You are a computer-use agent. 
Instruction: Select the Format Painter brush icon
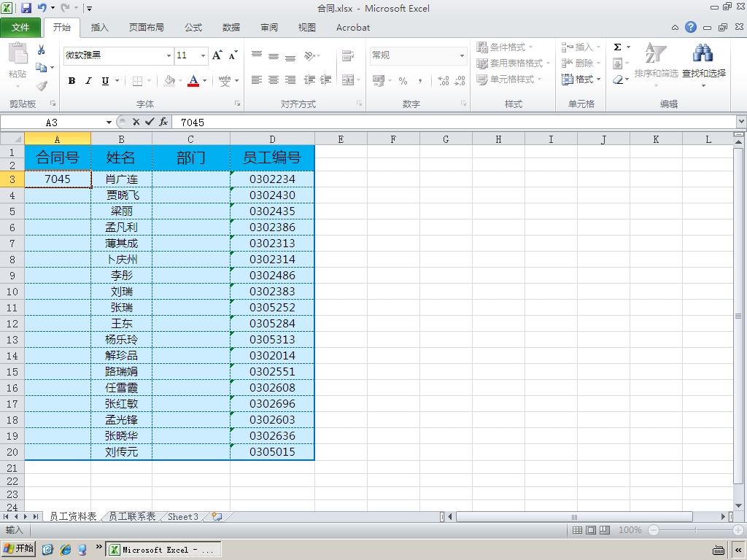tap(42, 86)
